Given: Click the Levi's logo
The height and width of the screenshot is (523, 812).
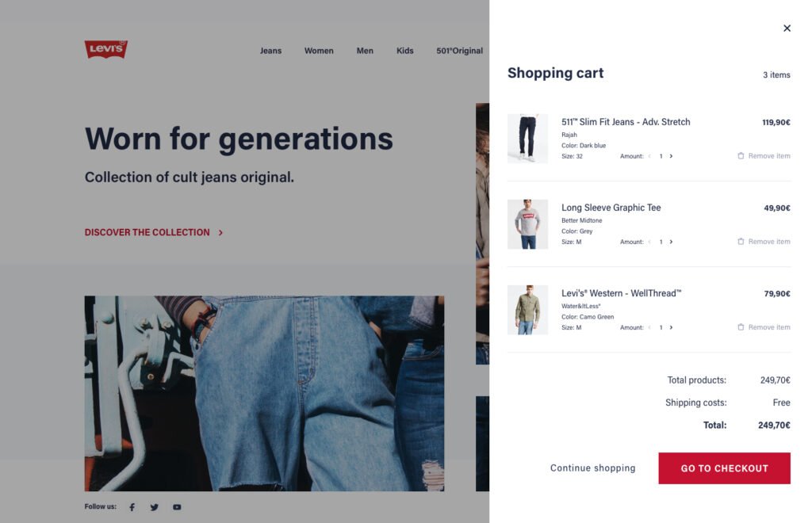Looking at the screenshot, I should point(106,49).
